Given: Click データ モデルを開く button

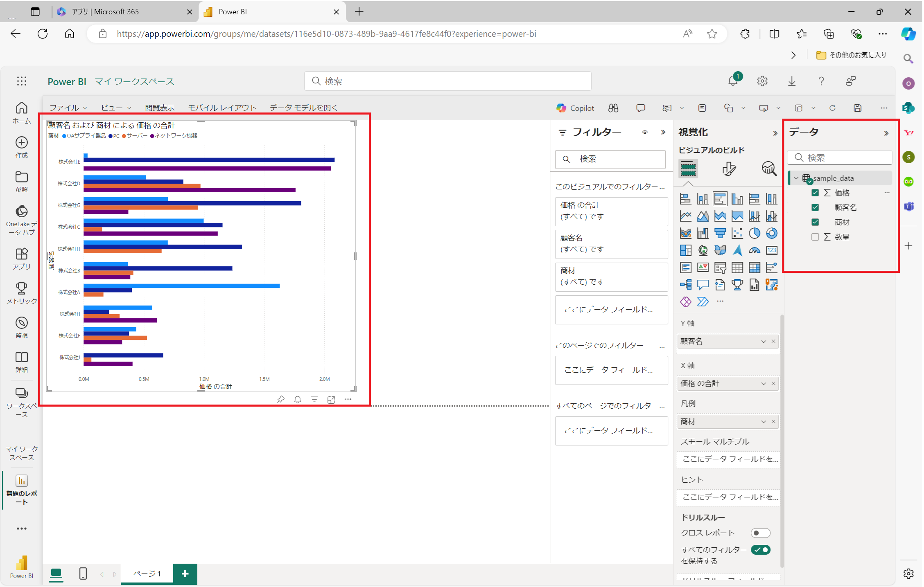Looking at the screenshot, I should coord(303,108).
